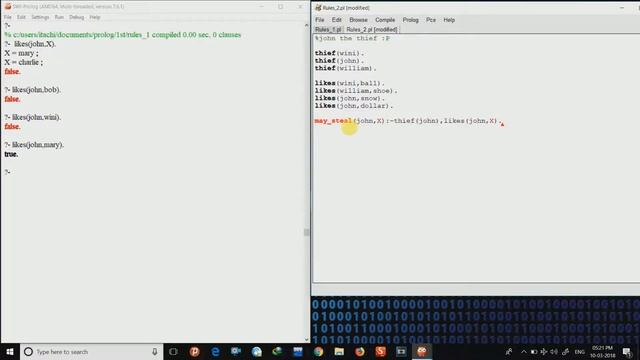
Task: Click the may_steal rule head
Action: click(x=333, y=121)
